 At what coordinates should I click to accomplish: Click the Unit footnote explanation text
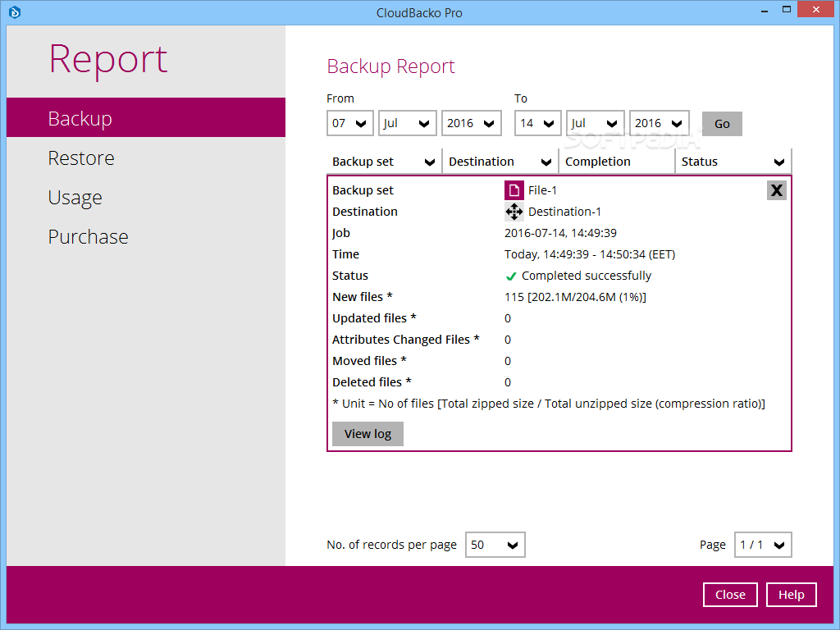point(549,404)
